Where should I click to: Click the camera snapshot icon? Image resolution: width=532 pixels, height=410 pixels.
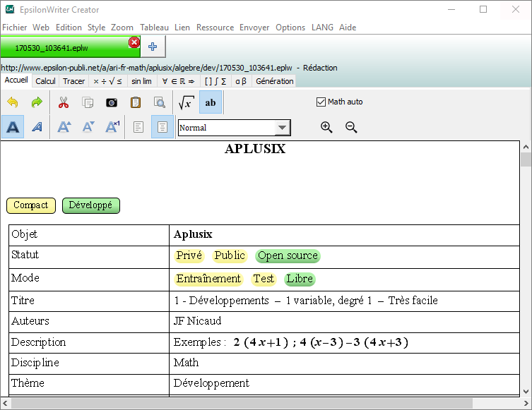[x=112, y=102]
